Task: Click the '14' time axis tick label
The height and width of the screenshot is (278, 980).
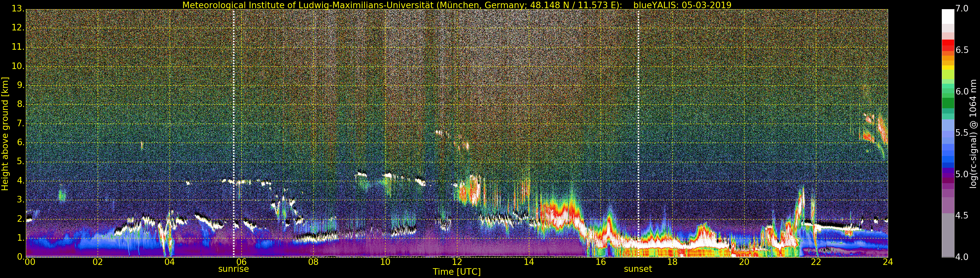Action: click(x=529, y=262)
